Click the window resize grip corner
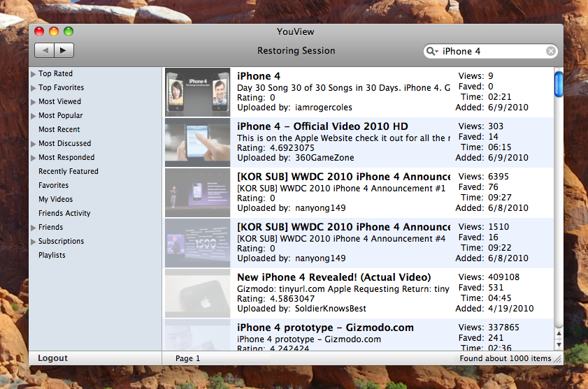Viewport: 588px width, 389px height. (558, 359)
